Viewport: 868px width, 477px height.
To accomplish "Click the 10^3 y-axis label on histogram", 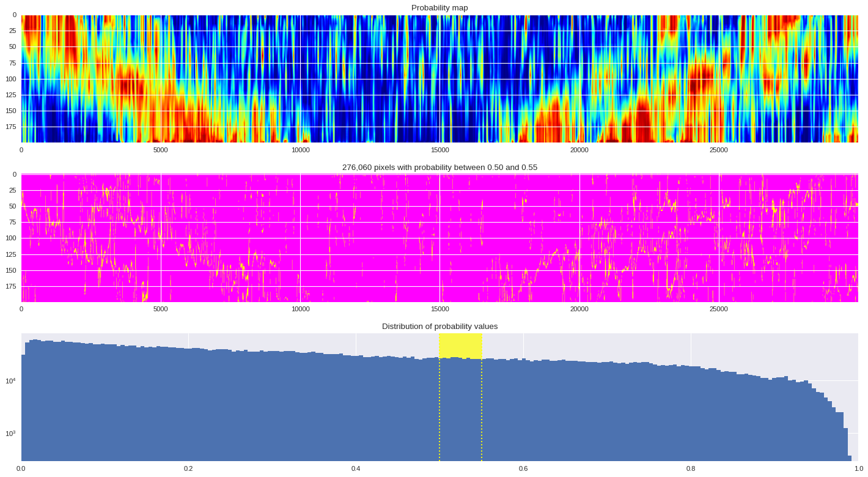I will pyautogui.click(x=10, y=434).
